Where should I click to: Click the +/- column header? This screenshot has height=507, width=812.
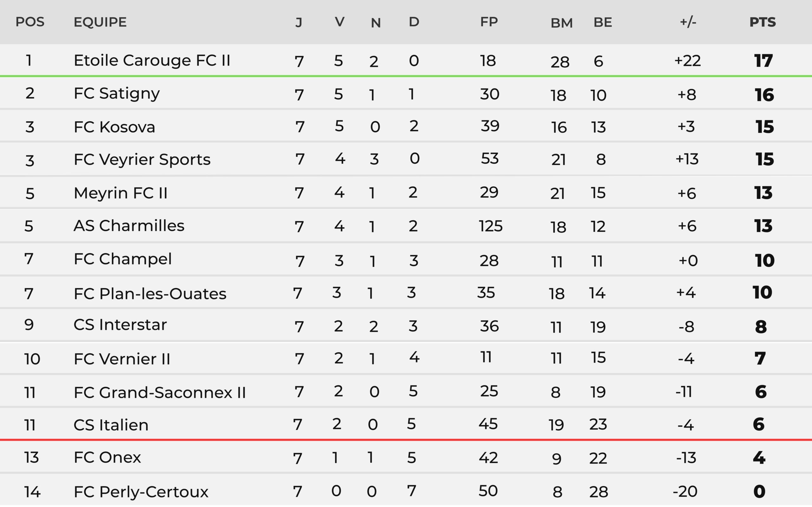coord(688,22)
